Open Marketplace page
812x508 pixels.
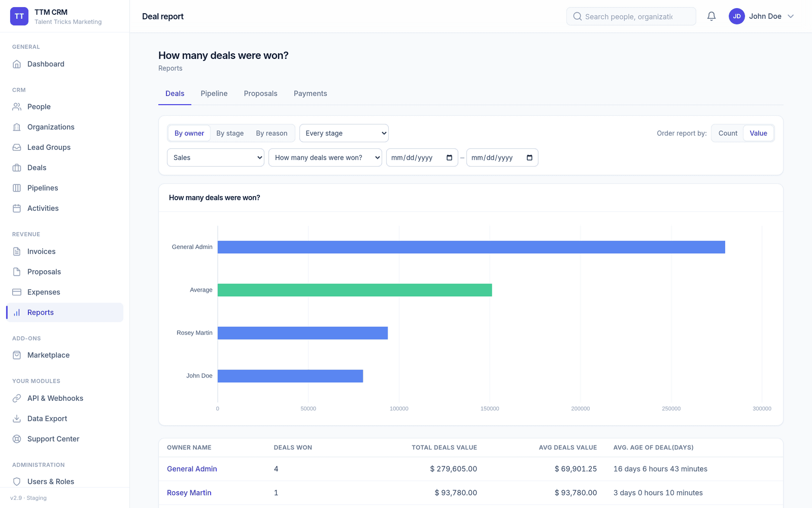click(64, 355)
